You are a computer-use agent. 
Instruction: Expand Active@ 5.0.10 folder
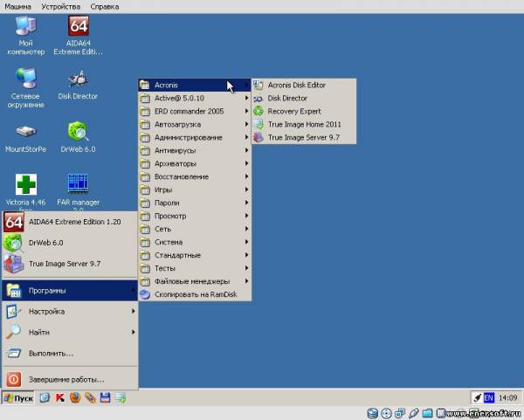[195, 99]
